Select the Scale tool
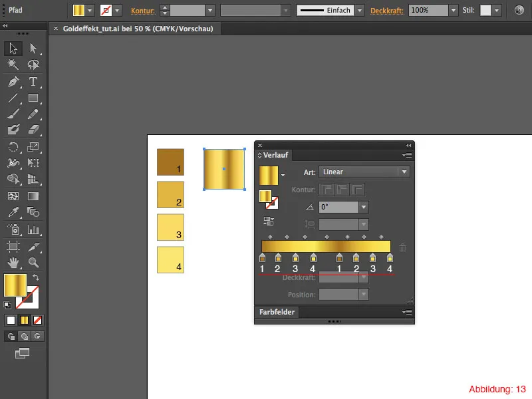 pos(33,147)
